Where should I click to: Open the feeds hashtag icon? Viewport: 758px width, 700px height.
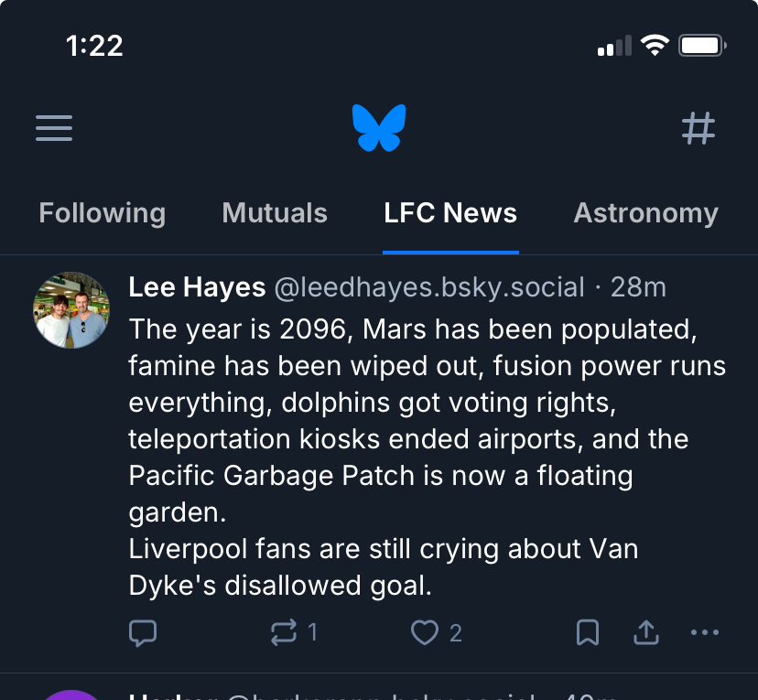[x=698, y=127]
